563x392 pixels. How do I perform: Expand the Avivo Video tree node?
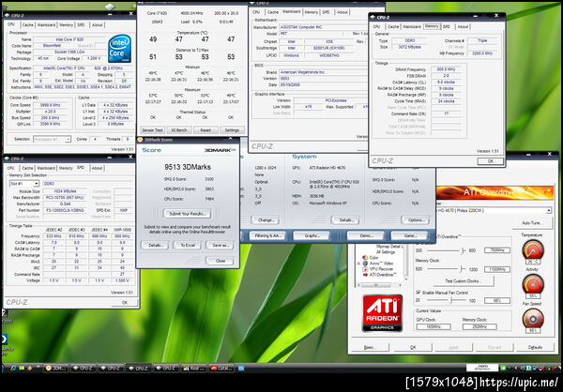pos(358,264)
